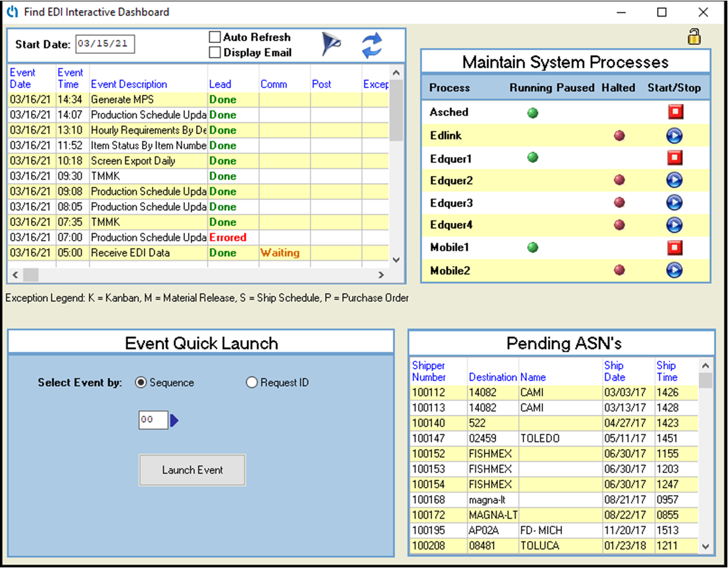Click the padlock icon
728x568 pixels.
point(694,36)
